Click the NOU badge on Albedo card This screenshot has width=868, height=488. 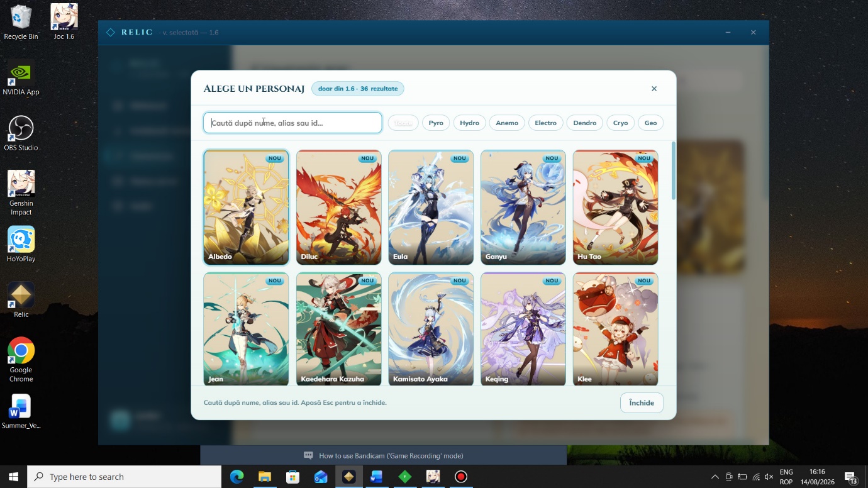(x=275, y=158)
